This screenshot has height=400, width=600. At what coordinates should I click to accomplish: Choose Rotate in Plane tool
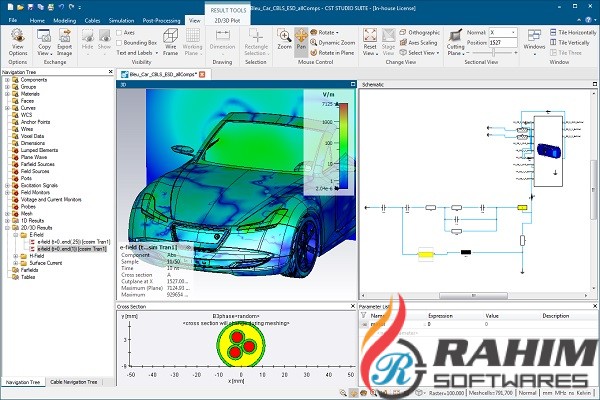(332, 52)
